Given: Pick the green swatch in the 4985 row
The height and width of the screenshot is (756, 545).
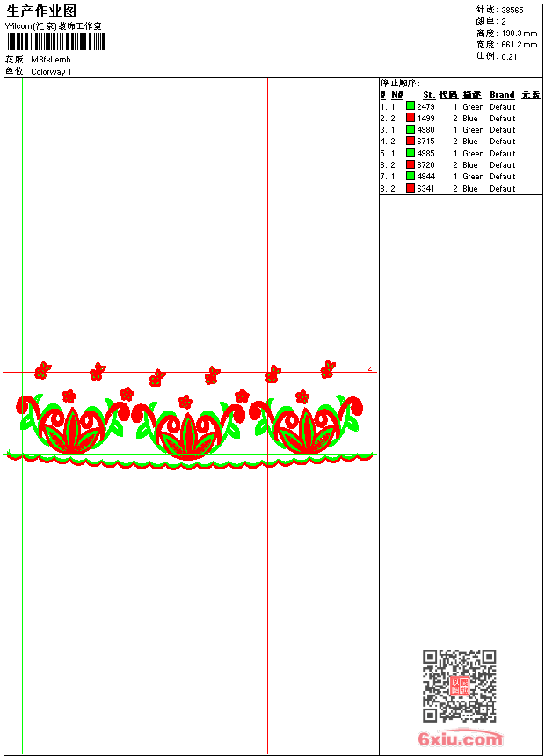Looking at the screenshot, I should coord(411,153).
